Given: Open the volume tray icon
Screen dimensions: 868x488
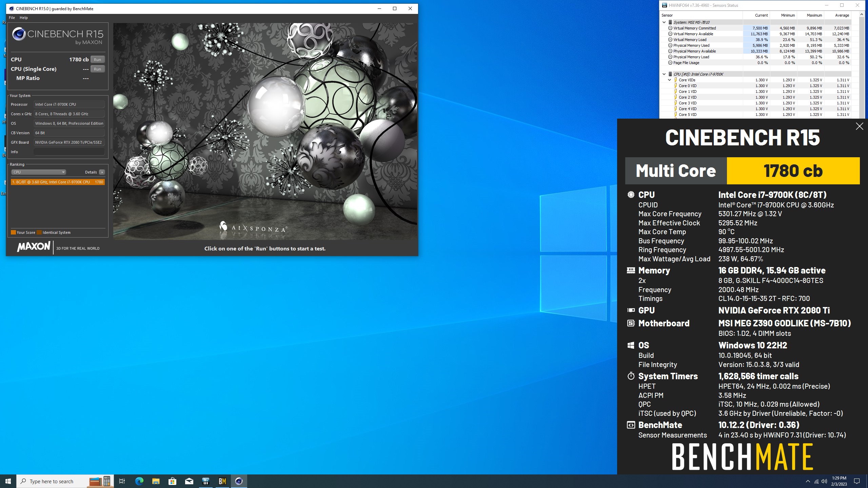Looking at the screenshot, I should (824, 481).
